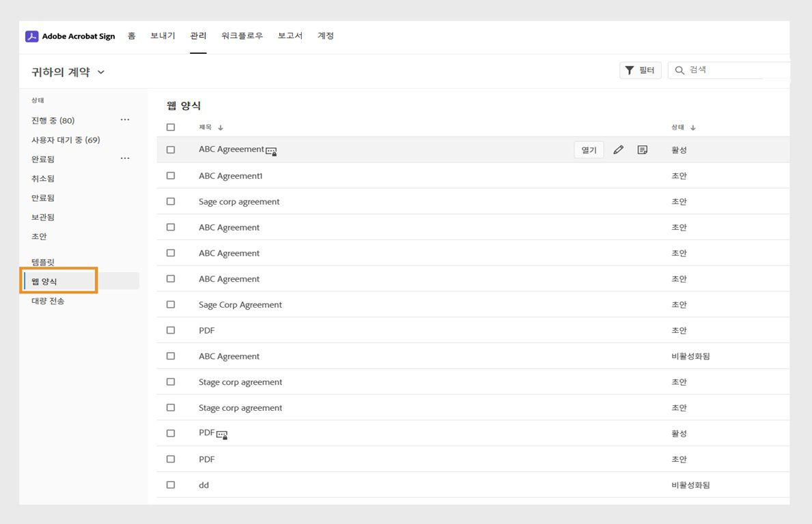Viewport: 812px width, 524px height.
Task: Open the ellipsis menu next to 완료됨
Action: coord(125,158)
